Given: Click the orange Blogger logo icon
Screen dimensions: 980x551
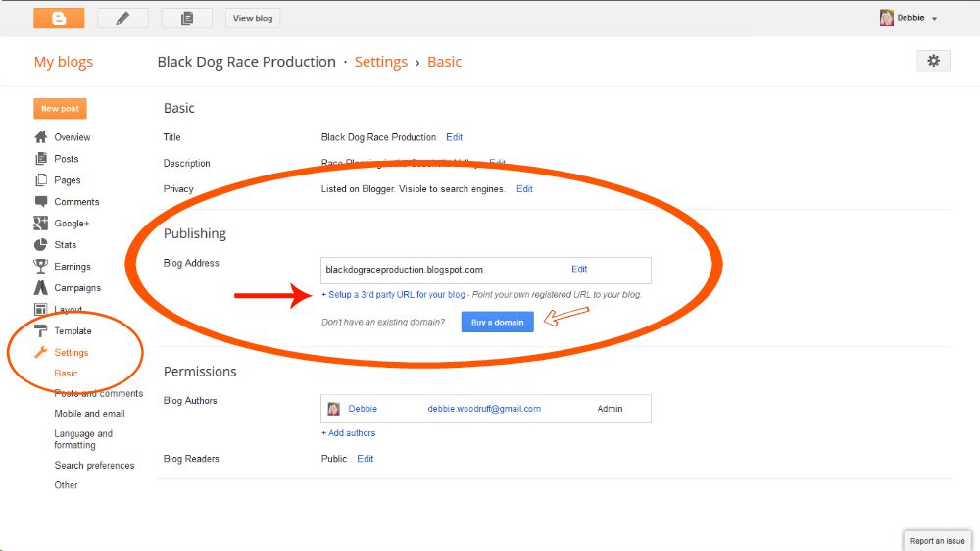Looking at the screenshot, I should [59, 18].
